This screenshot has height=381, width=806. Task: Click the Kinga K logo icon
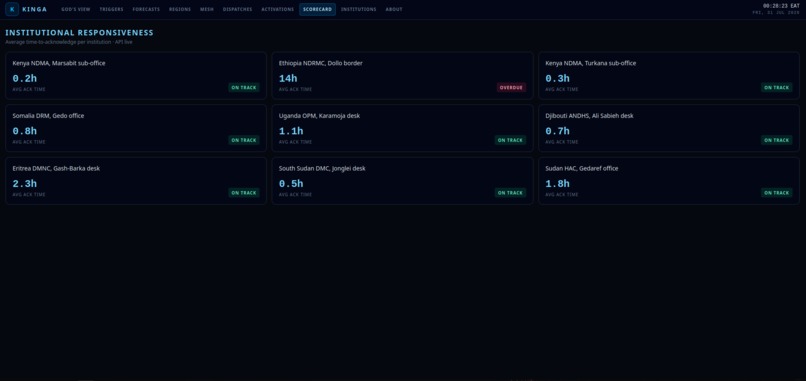(12, 9)
